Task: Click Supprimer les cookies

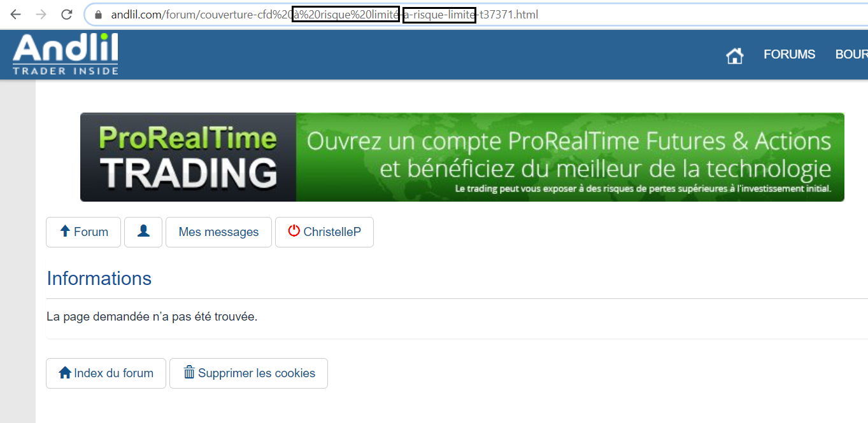Action: tap(248, 373)
